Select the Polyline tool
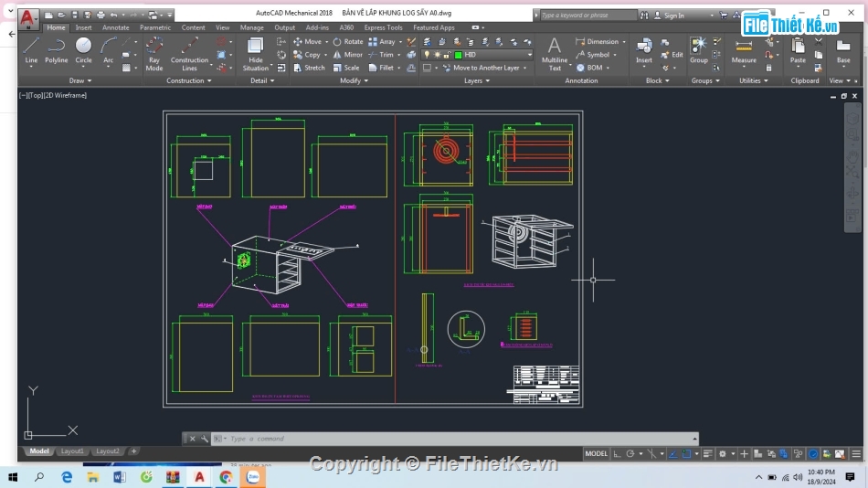 point(56,51)
